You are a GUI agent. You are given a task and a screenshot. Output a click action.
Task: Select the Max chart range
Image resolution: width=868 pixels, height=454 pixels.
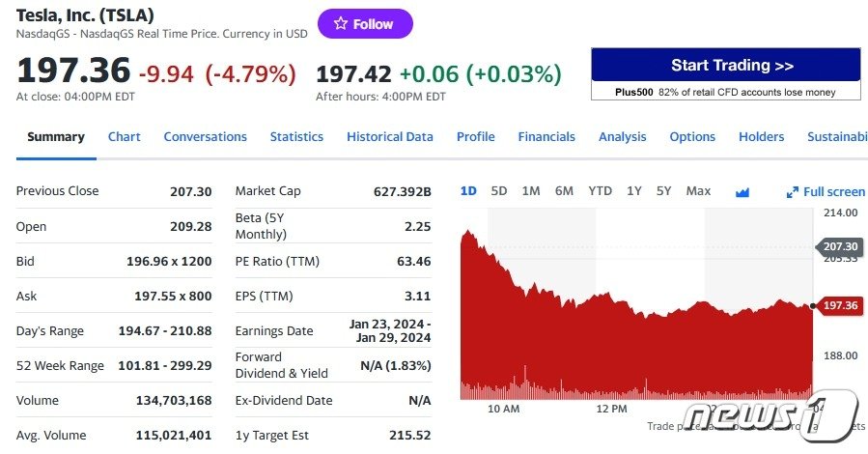(x=698, y=191)
